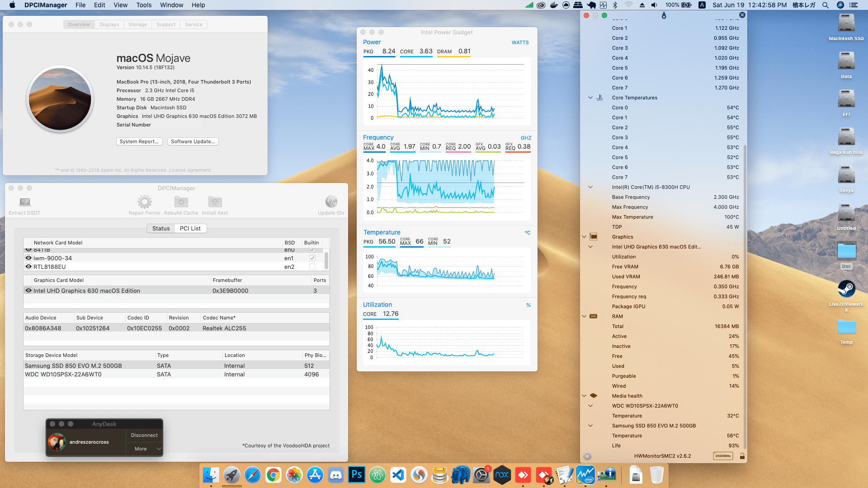Collapse the Intel Core i5-8300H CPU section
This screenshot has width=868, height=488.
tap(590, 187)
